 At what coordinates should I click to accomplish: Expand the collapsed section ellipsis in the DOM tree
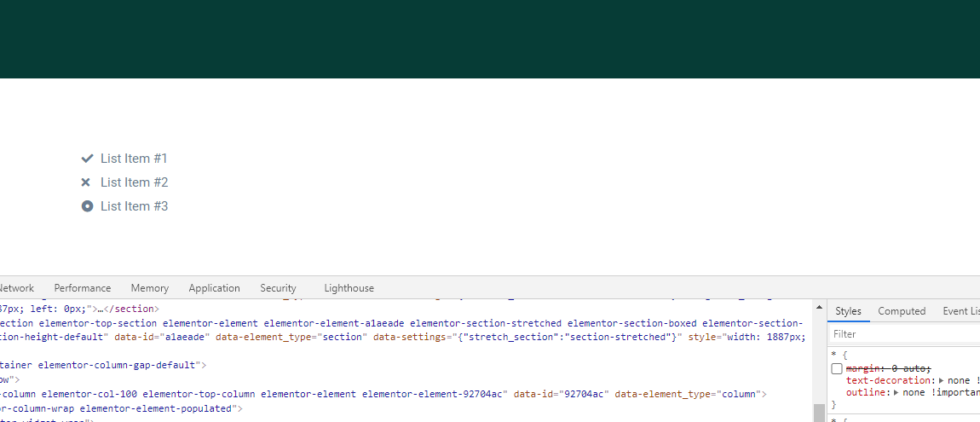coord(100,309)
